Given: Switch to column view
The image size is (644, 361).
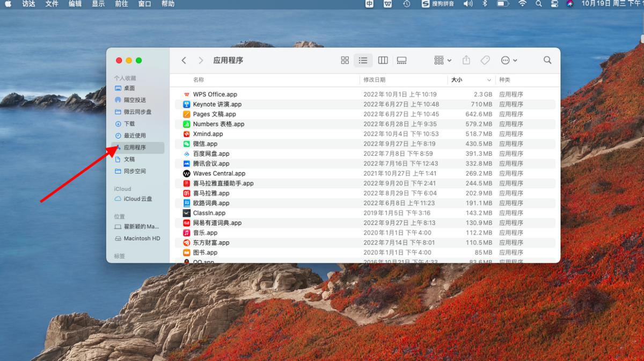Looking at the screenshot, I should point(382,60).
